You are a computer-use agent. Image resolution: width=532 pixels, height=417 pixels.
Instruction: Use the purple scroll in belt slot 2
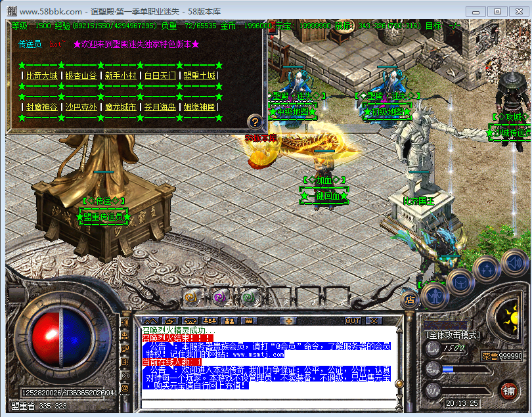pos(221,297)
